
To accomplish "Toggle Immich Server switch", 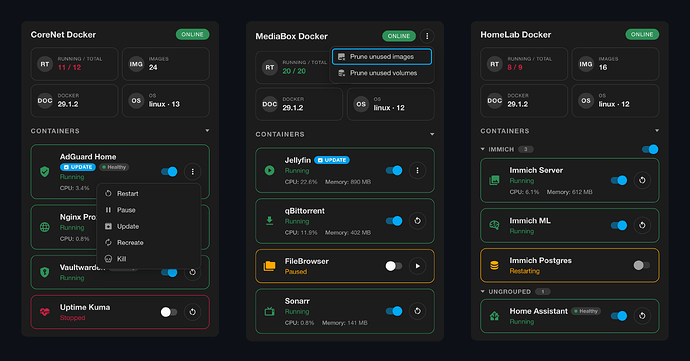I will point(619,180).
